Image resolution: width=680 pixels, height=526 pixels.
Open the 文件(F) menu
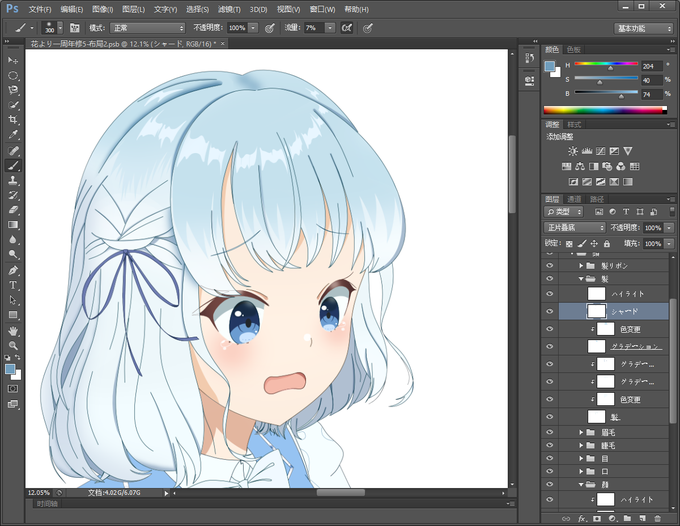coord(39,10)
